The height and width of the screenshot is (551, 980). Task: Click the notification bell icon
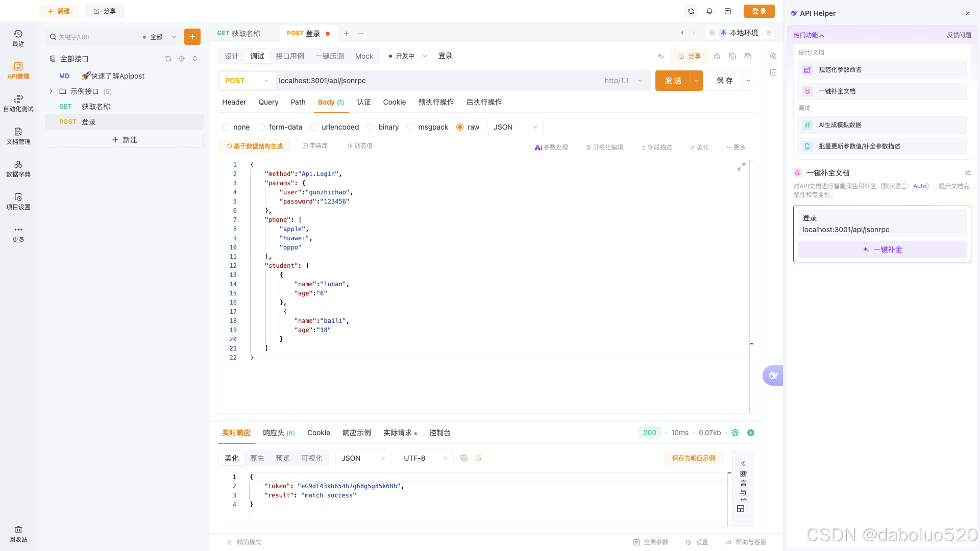click(x=709, y=11)
